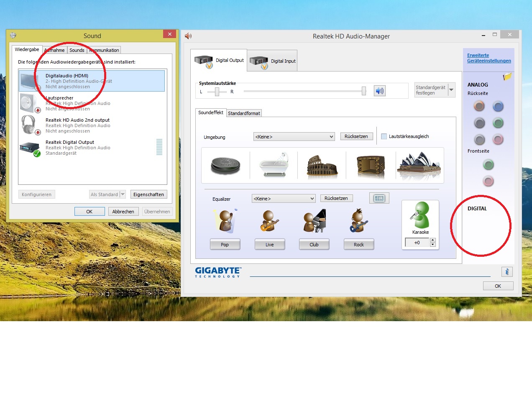Viewport: 532px width, 414px height.
Task: Open the Wiedergabe tab in Sound window
Action: point(27,49)
